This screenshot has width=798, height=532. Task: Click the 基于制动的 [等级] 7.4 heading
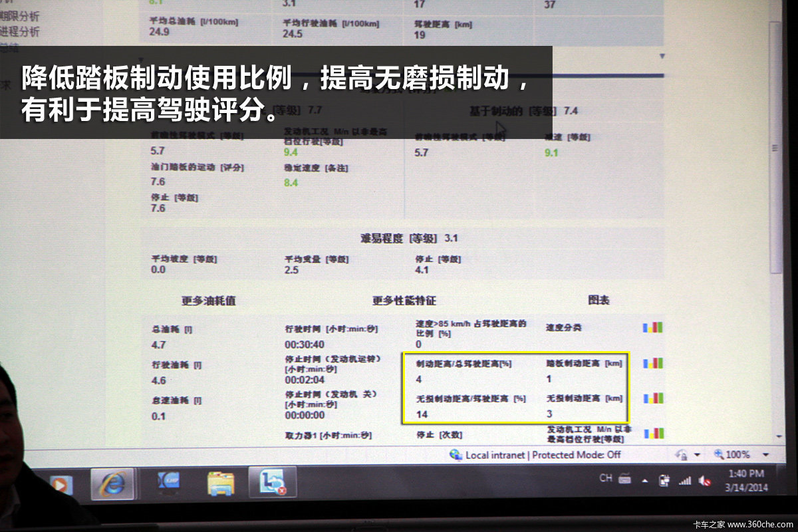click(x=524, y=110)
